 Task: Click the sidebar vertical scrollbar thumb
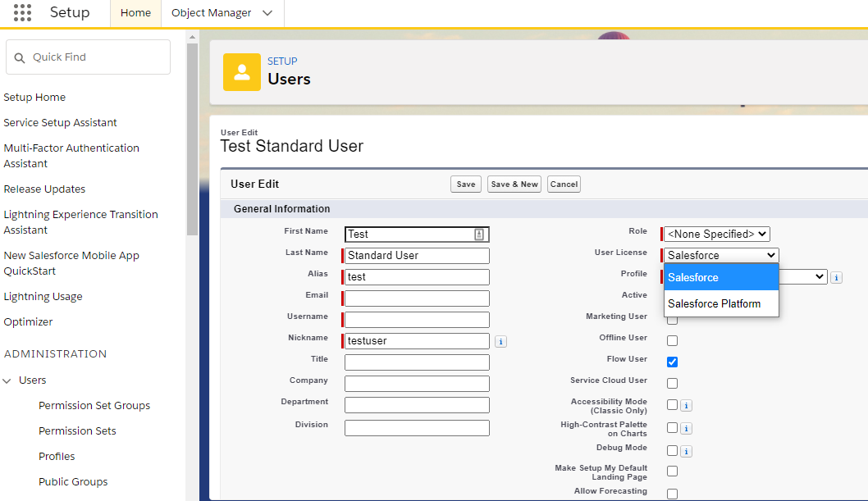click(x=192, y=139)
